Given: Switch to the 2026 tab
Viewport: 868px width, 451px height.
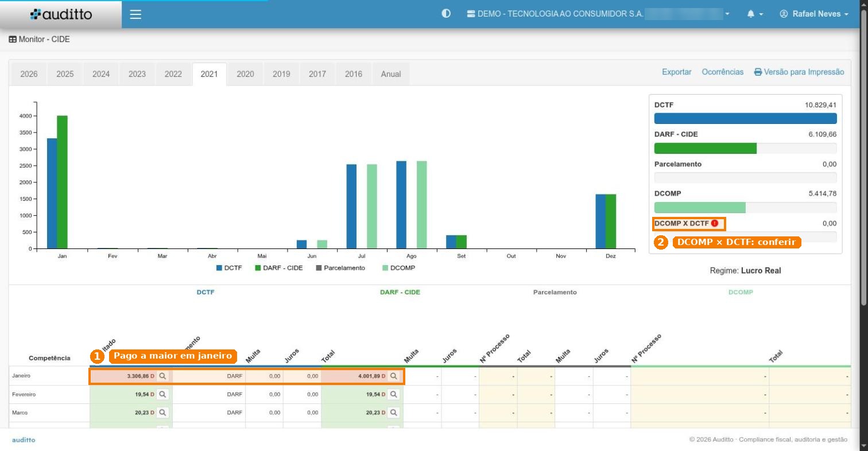Looking at the screenshot, I should pyautogui.click(x=29, y=74).
